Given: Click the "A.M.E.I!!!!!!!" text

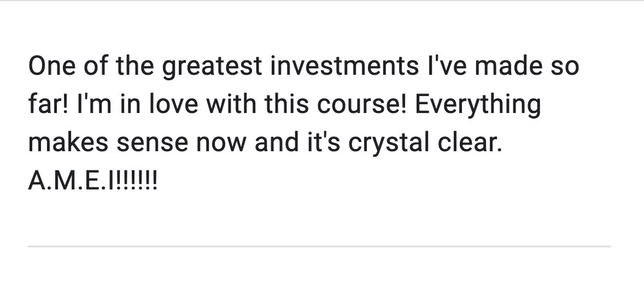Looking at the screenshot, I should (x=92, y=179).
